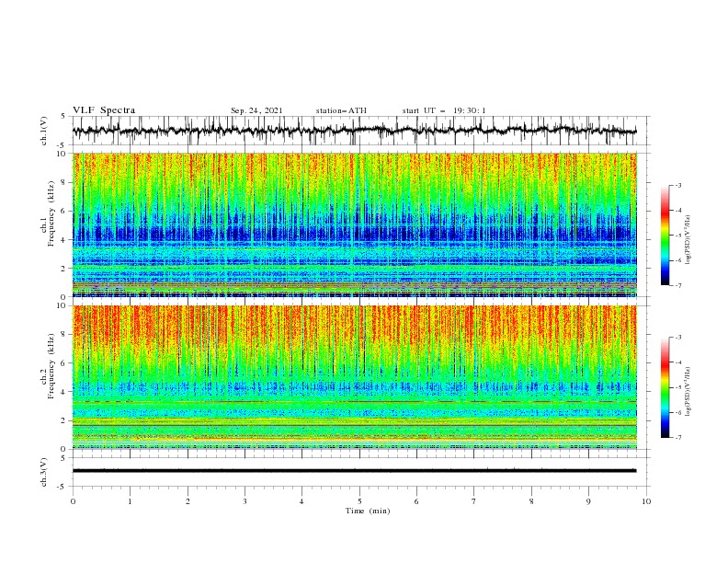
Task: Click the "-3" label on ch.1 color bar
Action: 678,185
